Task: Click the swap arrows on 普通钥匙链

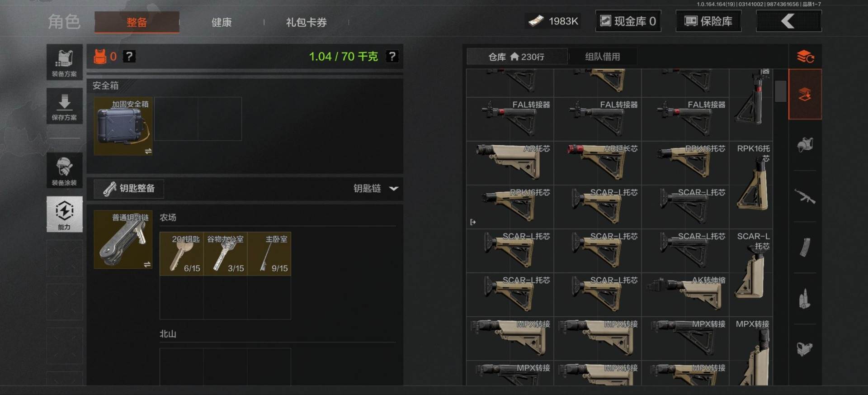Action: coord(147,265)
